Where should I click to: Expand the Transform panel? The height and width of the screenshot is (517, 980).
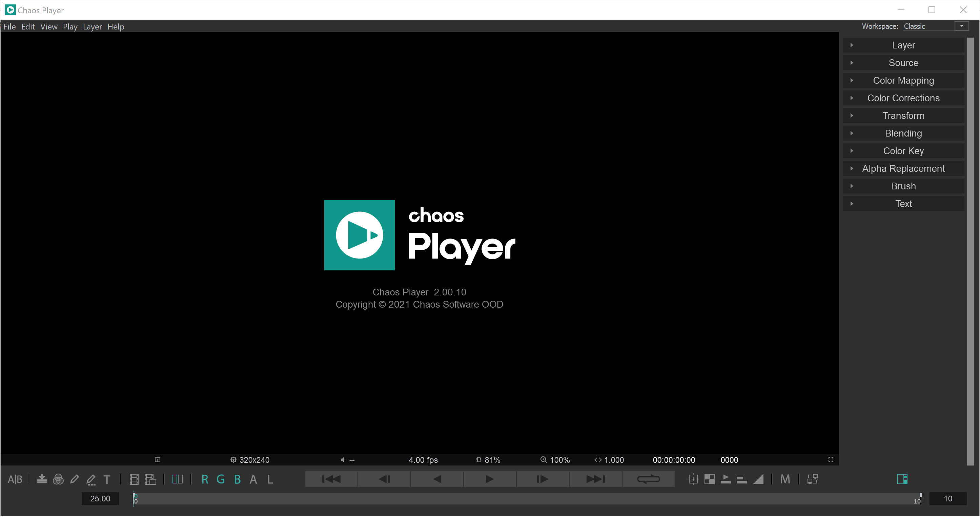(903, 116)
